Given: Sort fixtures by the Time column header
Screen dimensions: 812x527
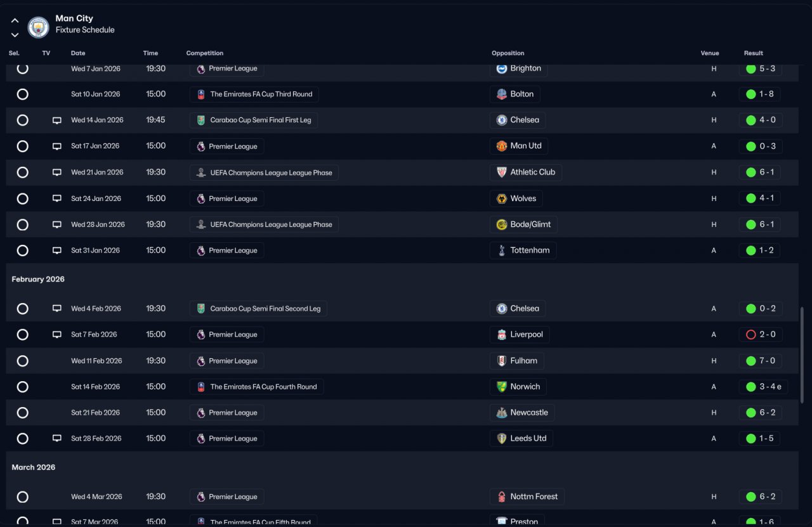Looking at the screenshot, I should point(150,53).
